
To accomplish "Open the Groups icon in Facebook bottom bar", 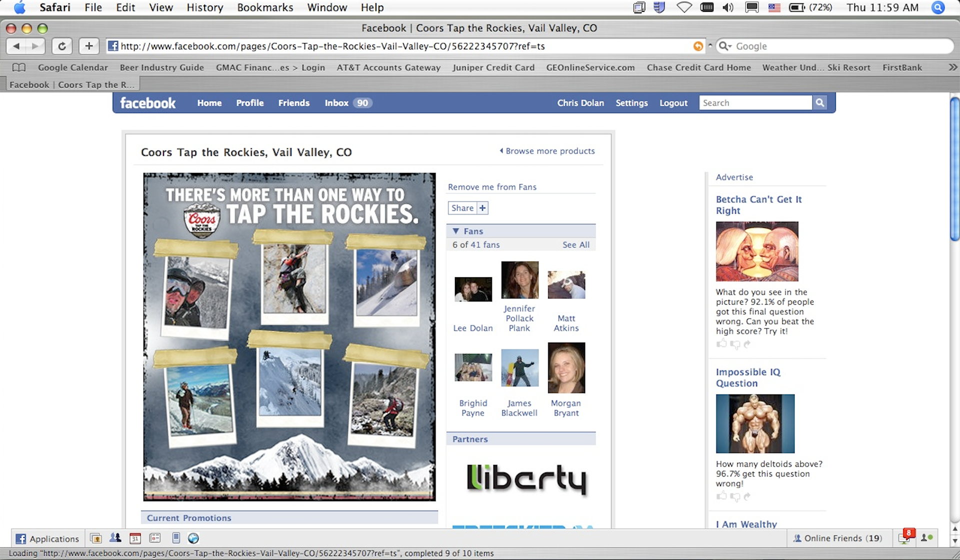I will 115,538.
